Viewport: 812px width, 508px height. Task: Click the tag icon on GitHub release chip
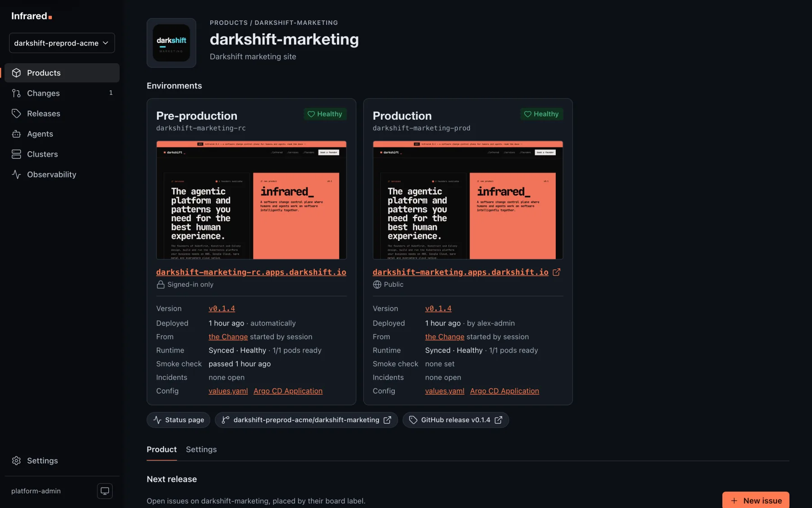[x=413, y=420]
